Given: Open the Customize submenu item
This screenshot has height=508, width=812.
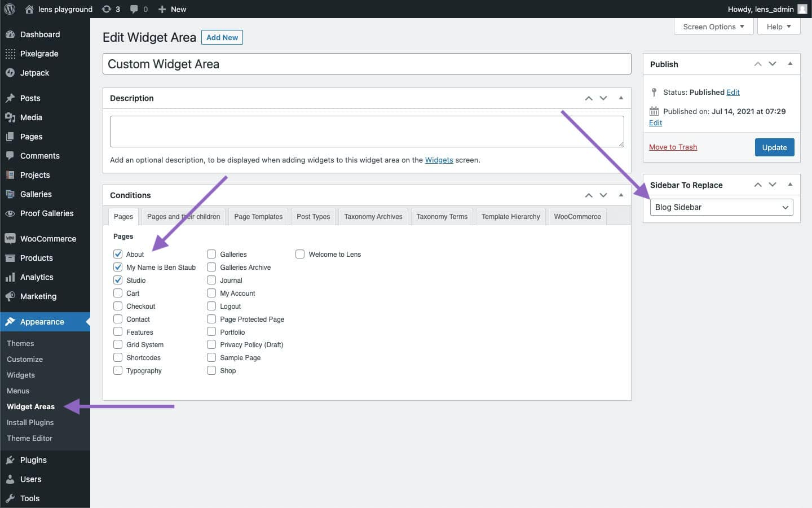Looking at the screenshot, I should coord(25,359).
